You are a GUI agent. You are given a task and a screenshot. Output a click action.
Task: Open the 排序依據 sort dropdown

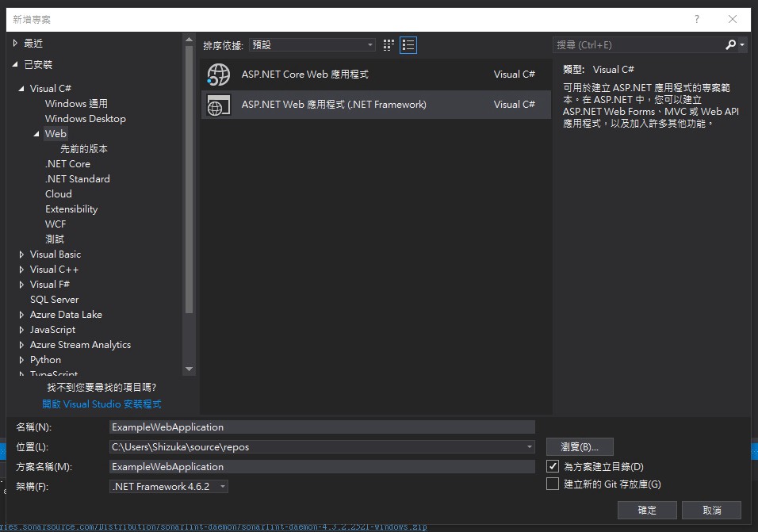coord(312,44)
